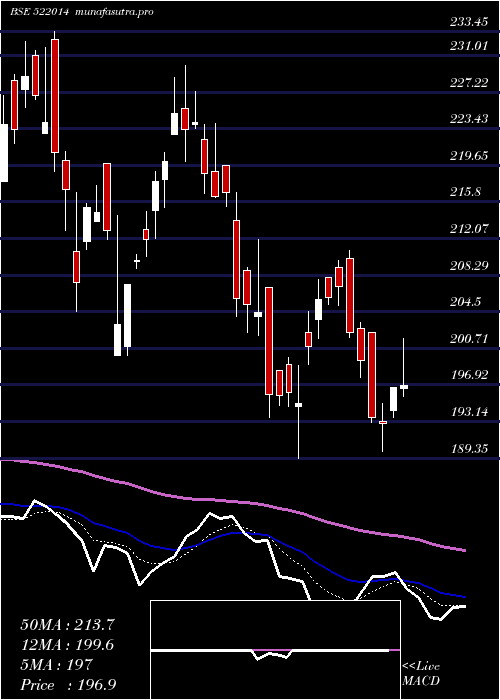Click the BSE 522014 ticker title
The width and height of the screenshot is (500, 700).
coord(40,12)
